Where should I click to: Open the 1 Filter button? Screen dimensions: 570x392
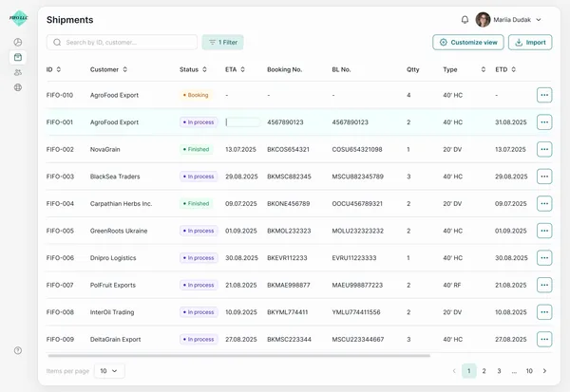pyautogui.click(x=222, y=42)
